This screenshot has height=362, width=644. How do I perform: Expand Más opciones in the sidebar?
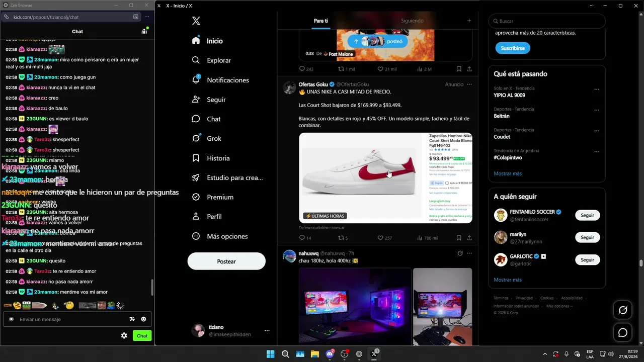pyautogui.click(x=220, y=236)
